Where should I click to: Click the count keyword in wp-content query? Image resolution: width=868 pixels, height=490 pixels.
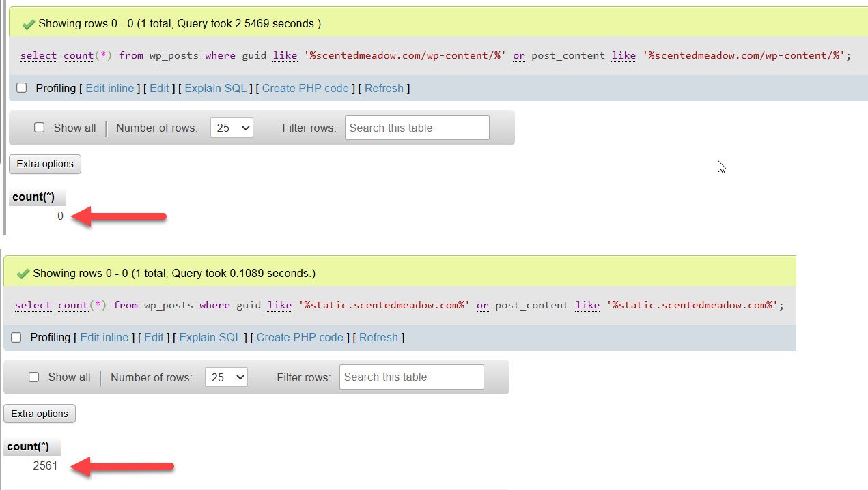[x=79, y=55]
